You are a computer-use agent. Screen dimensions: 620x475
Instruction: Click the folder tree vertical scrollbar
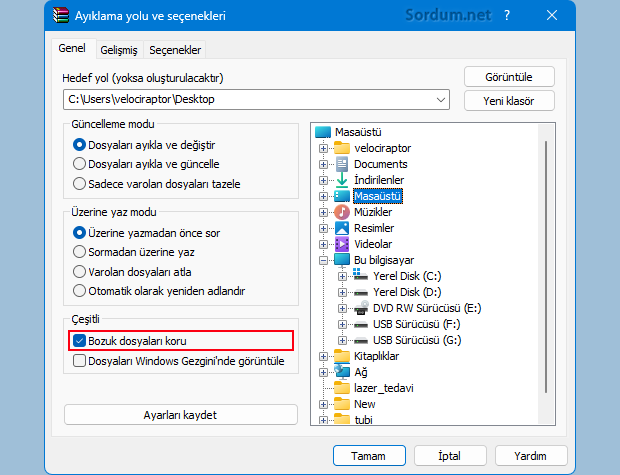(546, 267)
